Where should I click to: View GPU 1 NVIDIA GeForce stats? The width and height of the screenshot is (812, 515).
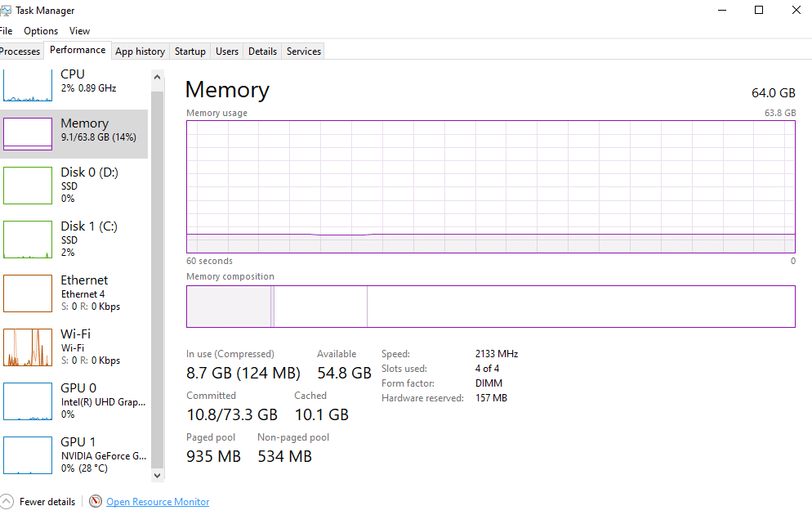(x=74, y=455)
